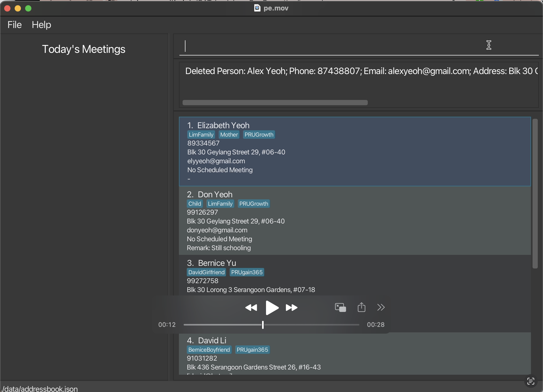Click the fast forward playback icon

291,307
